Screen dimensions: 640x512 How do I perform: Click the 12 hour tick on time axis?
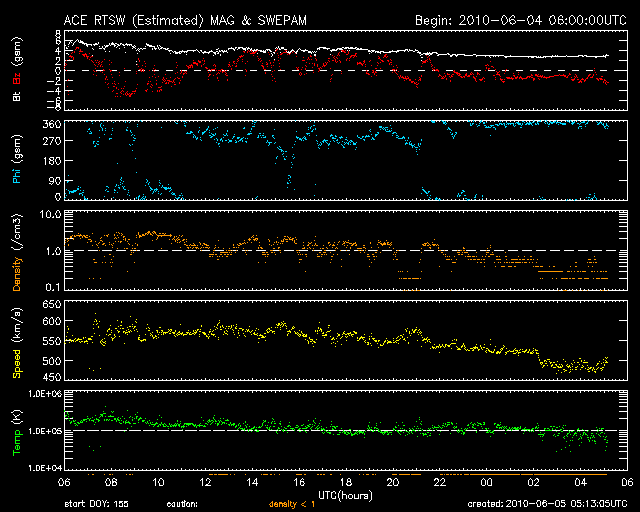click(x=205, y=482)
